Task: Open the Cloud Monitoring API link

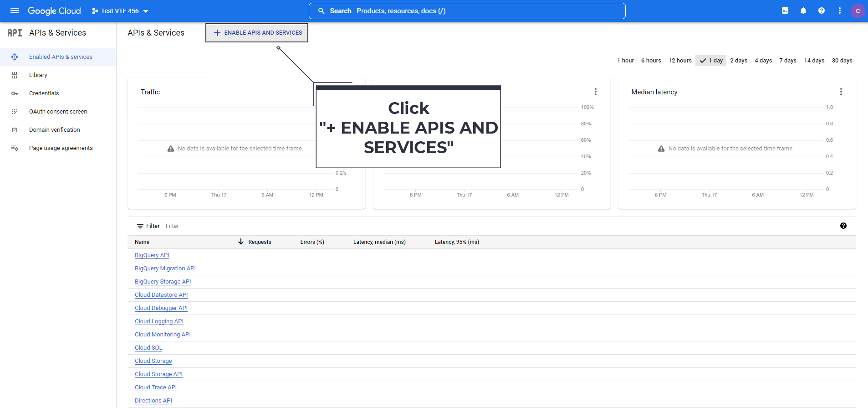Action: click(x=163, y=335)
